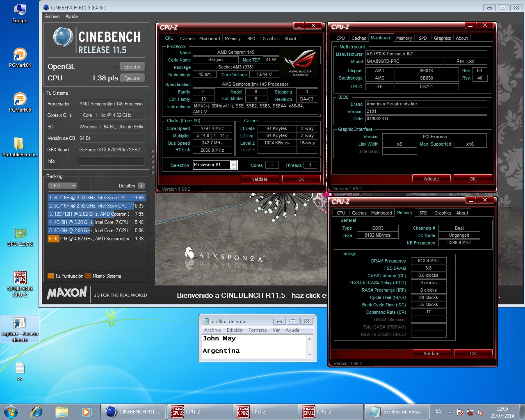Screen dimensions: 525x420
Task: Switch to the second CPU-Z taskbar button
Action: (265, 412)
